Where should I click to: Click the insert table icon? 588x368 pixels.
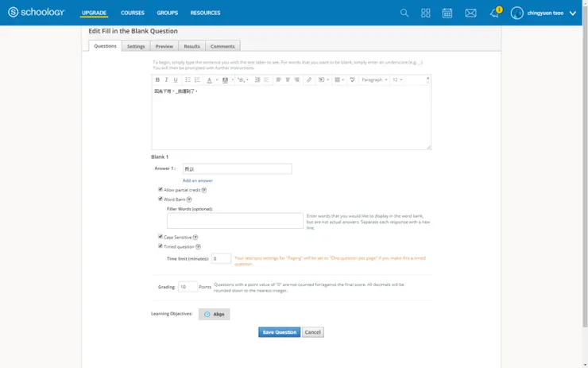[337, 79]
